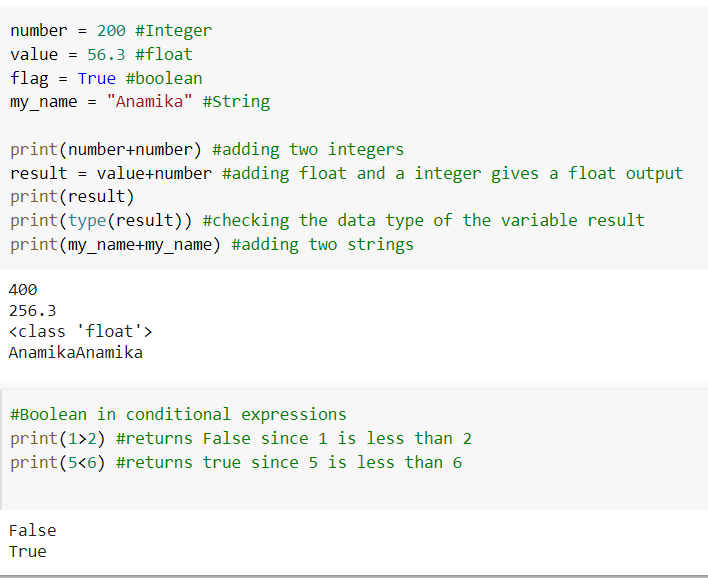The width and height of the screenshot is (708, 578).
Task: Click the comment '#Boolean in conditional expressions'
Action: (x=178, y=415)
